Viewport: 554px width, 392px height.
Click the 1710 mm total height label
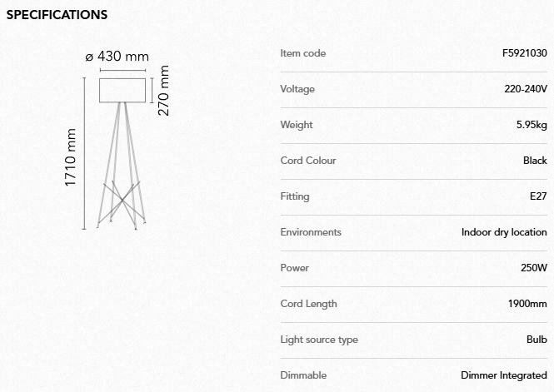pos(70,158)
